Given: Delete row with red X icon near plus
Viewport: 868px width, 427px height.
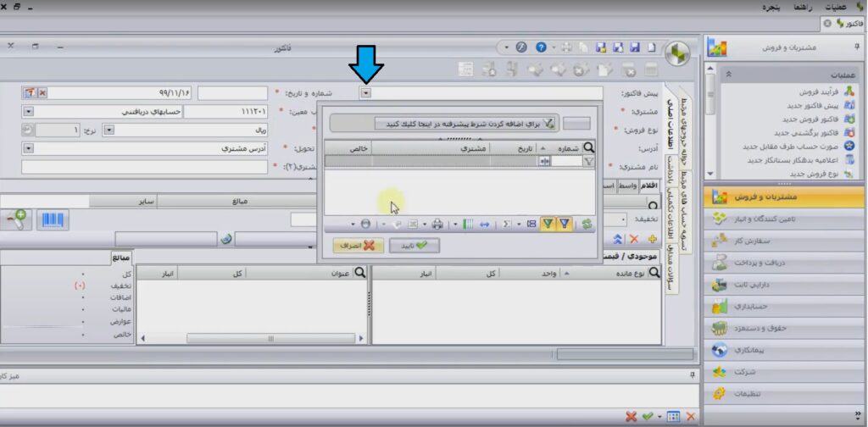Looking at the screenshot, I should point(634,239).
